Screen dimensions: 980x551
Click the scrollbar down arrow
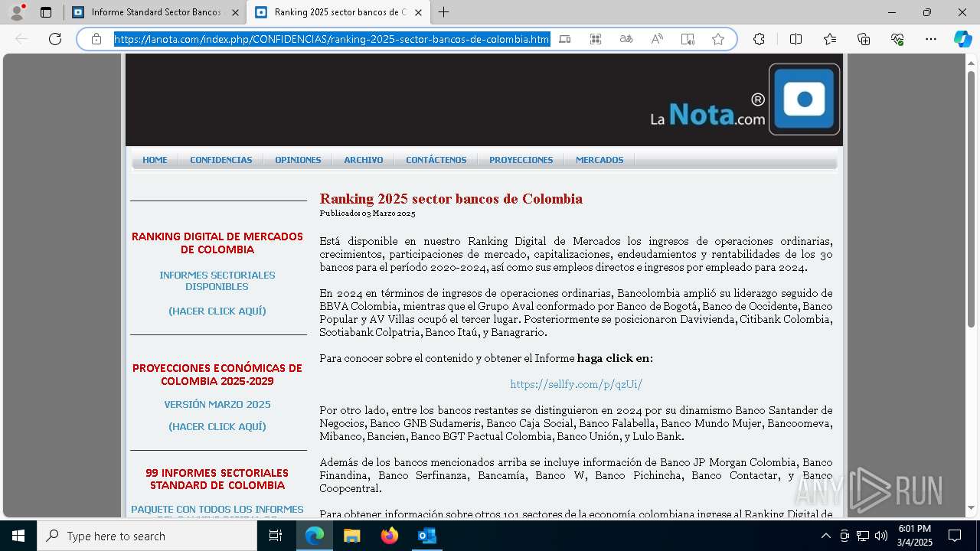tap(972, 508)
